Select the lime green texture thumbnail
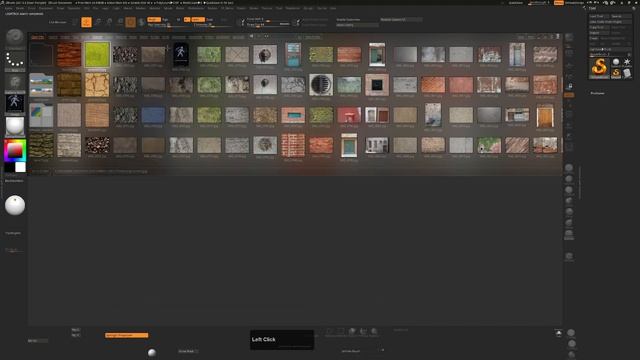The image size is (640, 360). tap(97, 54)
